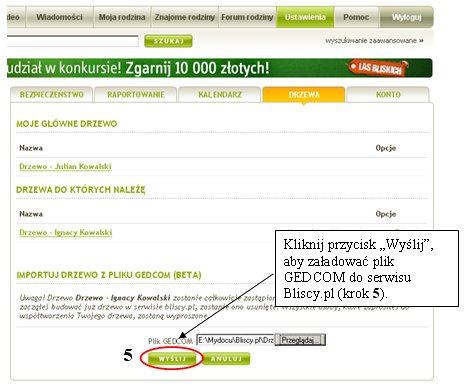Open wyszukiwanie zaawansowane link
The height and width of the screenshot is (386, 467).
click(x=374, y=41)
